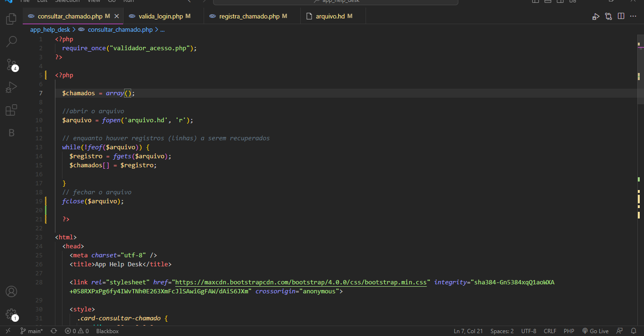Click line number 23 in the gutter

pos(39,237)
